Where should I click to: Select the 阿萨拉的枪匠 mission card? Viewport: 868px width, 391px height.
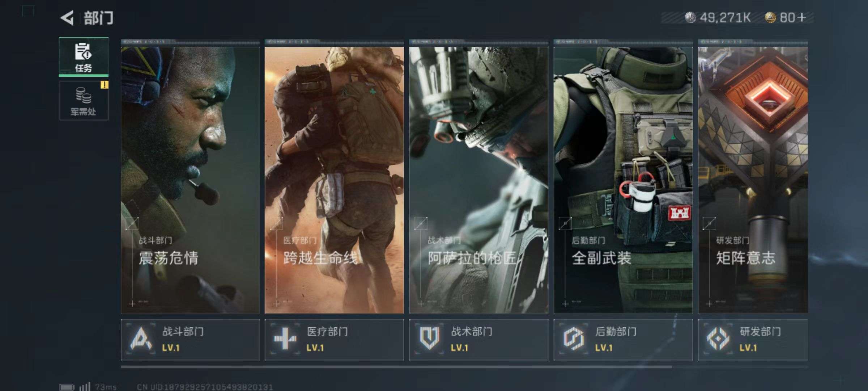pyautogui.click(x=478, y=177)
